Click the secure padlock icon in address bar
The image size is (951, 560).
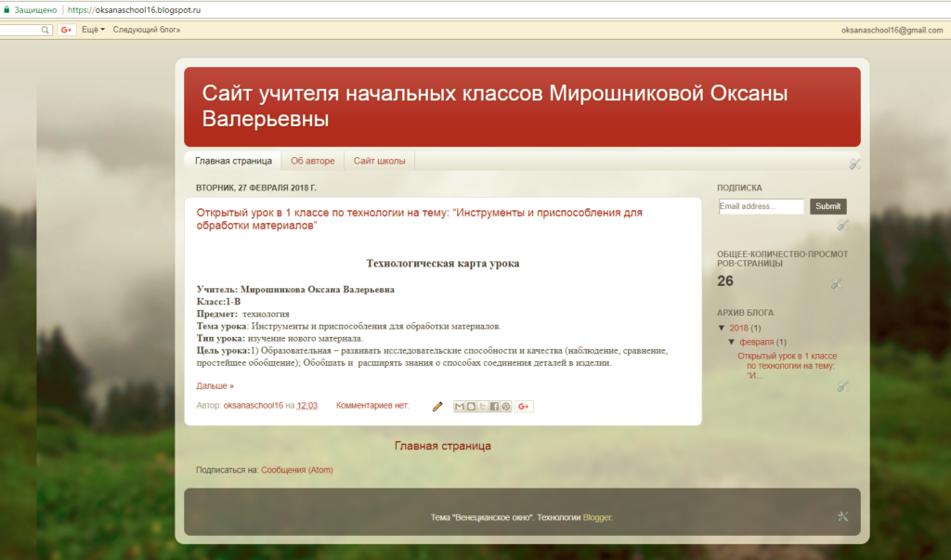[x=7, y=9]
